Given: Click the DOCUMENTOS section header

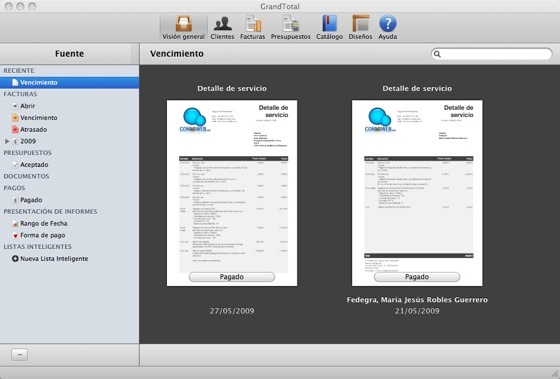Looking at the screenshot, I should pyautogui.click(x=26, y=176).
